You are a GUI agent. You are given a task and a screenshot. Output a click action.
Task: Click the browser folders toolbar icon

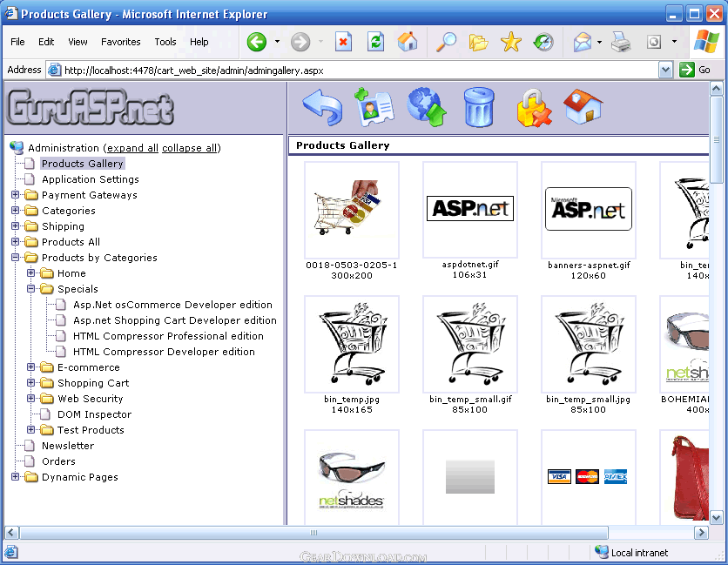(478, 42)
